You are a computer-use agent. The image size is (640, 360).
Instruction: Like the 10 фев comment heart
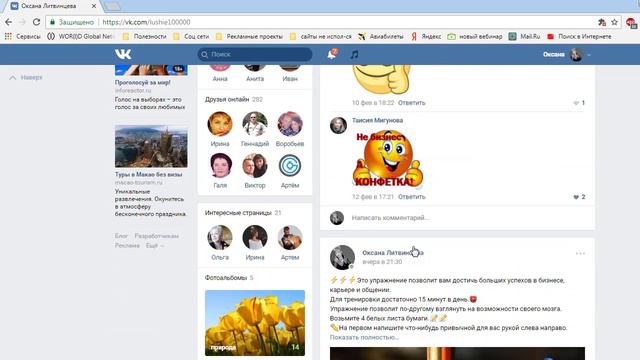coord(576,103)
